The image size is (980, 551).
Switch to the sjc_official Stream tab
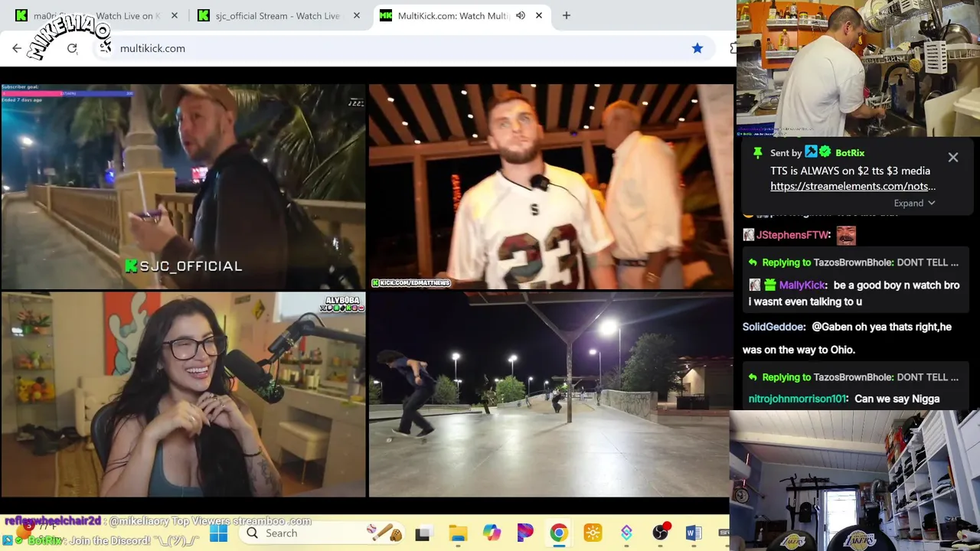tap(278, 15)
